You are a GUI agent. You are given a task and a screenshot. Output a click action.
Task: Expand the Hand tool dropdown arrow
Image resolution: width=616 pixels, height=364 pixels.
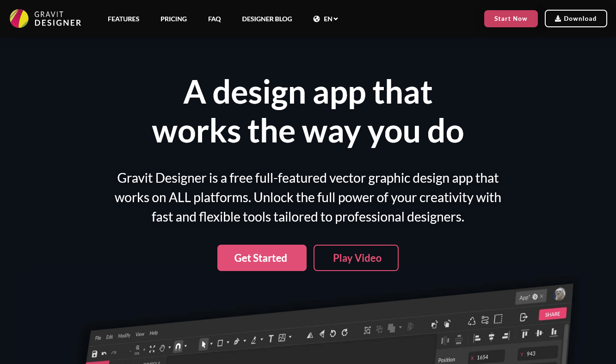tap(169, 347)
